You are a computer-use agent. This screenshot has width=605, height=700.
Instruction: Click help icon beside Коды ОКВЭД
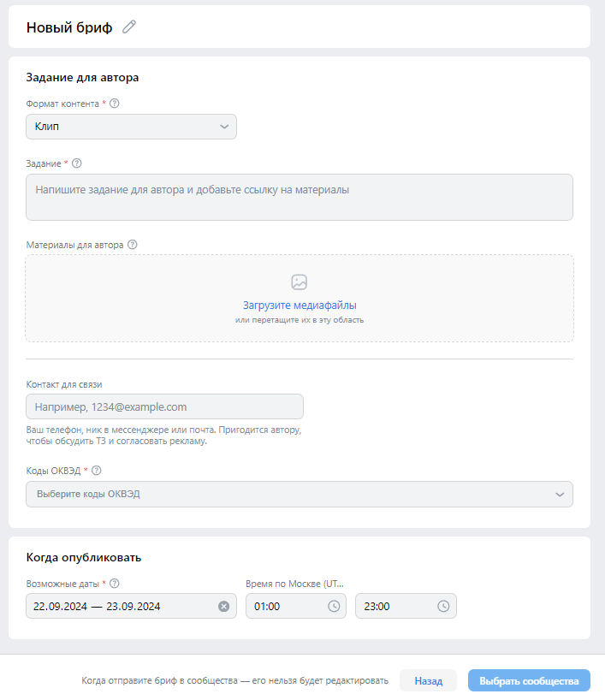tap(97, 471)
